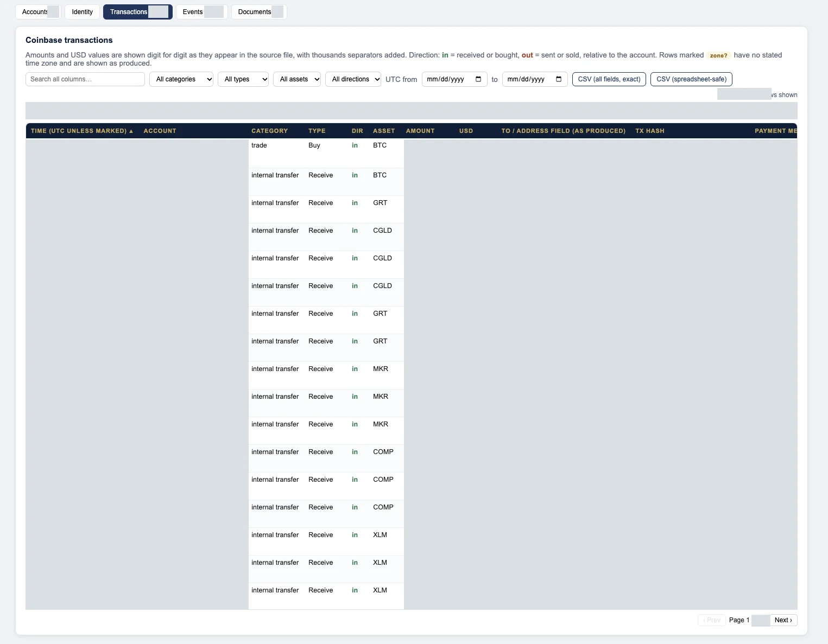Open the Identity tab
Viewport: 828px width, 644px height.
tap(83, 12)
